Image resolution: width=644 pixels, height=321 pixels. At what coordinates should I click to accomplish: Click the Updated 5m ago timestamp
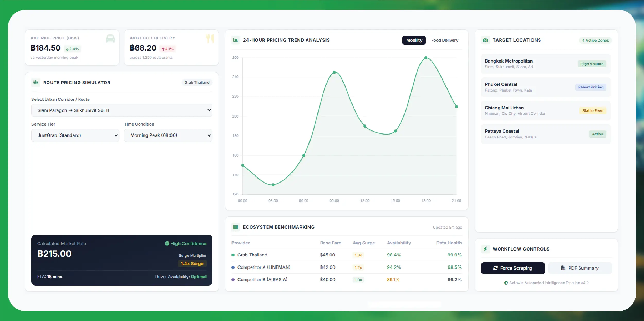tap(447, 227)
